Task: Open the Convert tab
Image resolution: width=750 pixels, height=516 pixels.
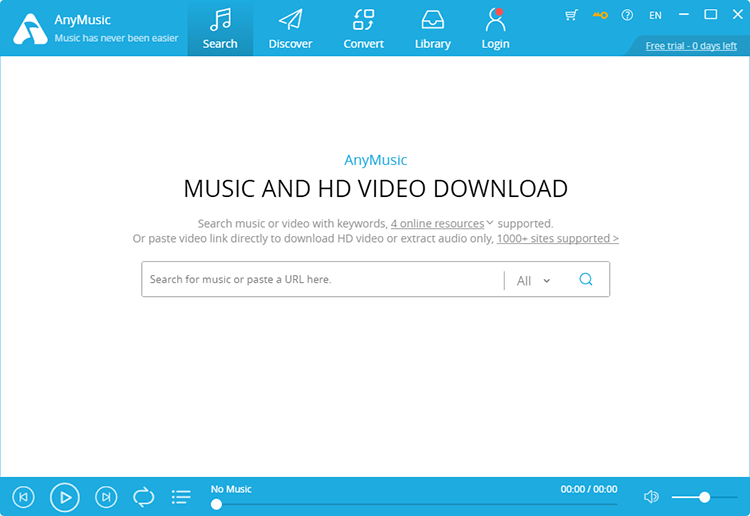Action: [x=364, y=28]
